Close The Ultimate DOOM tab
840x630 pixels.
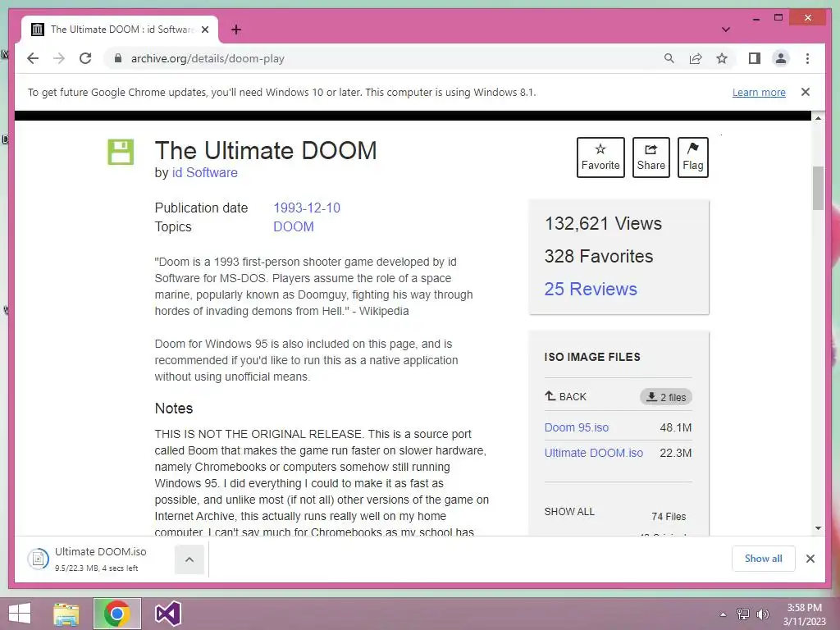(x=204, y=30)
